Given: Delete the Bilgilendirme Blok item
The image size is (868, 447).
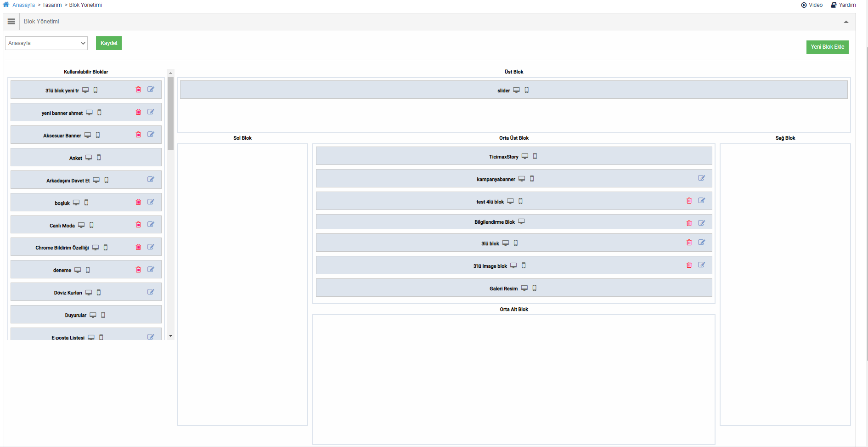Looking at the screenshot, I should (x=689, y=223).
